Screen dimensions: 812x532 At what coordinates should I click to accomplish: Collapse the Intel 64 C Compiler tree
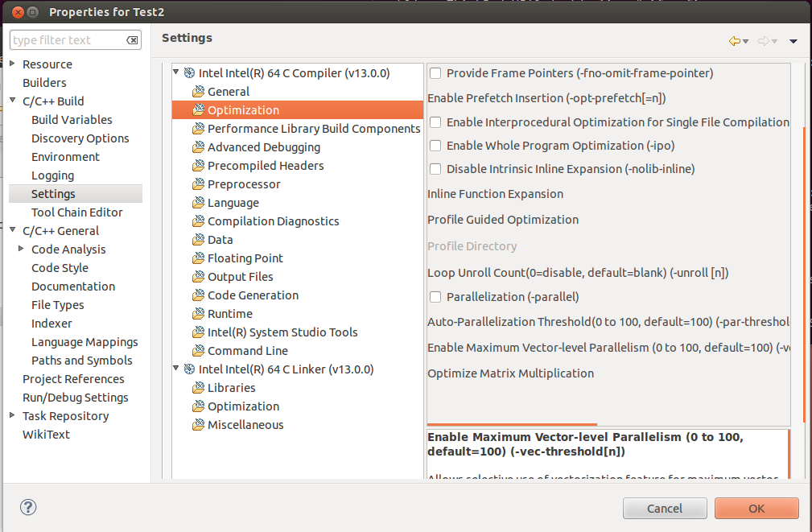pyautogui.click(x=176, y=72)
